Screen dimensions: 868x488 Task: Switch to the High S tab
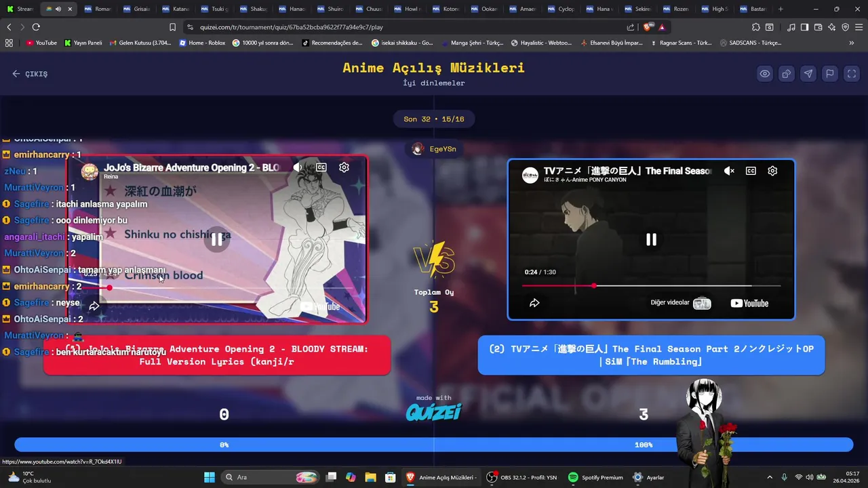click(x=715, y=9)
